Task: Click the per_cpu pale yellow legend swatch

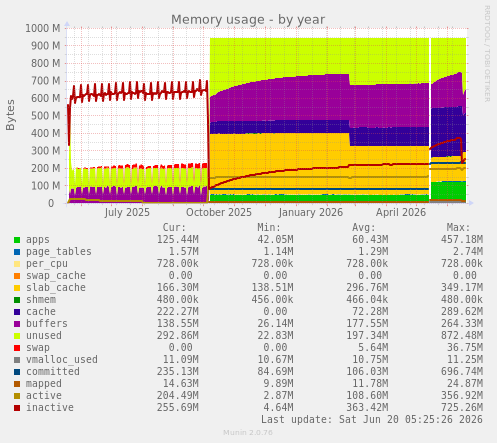Action: [17, 264]
